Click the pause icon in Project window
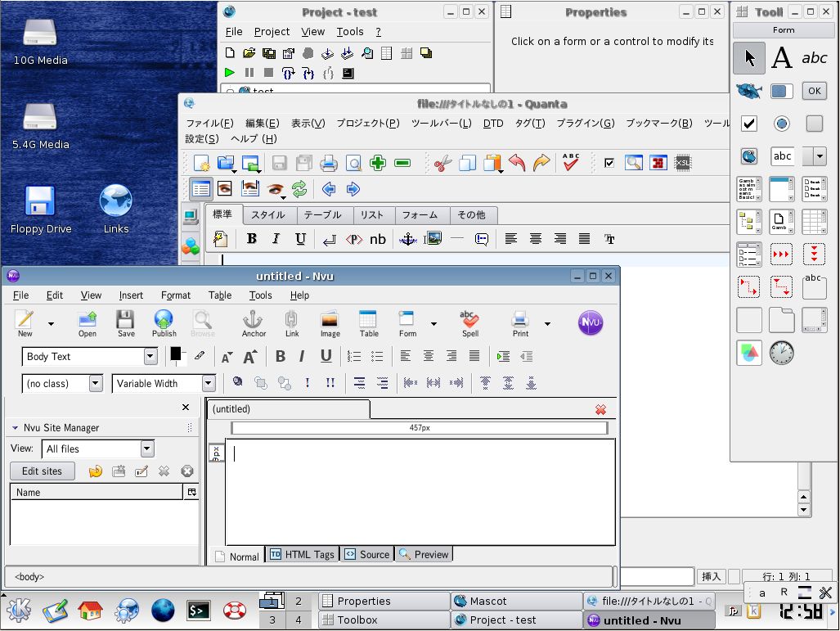This screenshot has height=631, width=840. click(x=249, y=72)
